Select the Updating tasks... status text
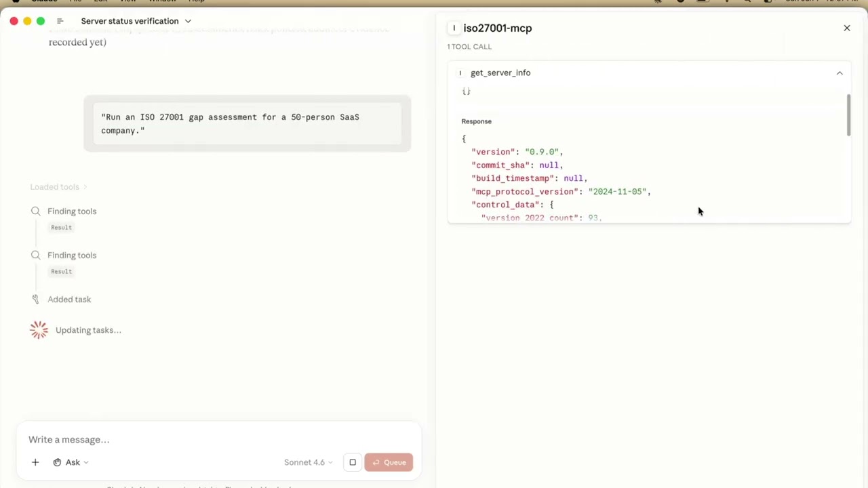Screen dimensions: 868x488 88,330
